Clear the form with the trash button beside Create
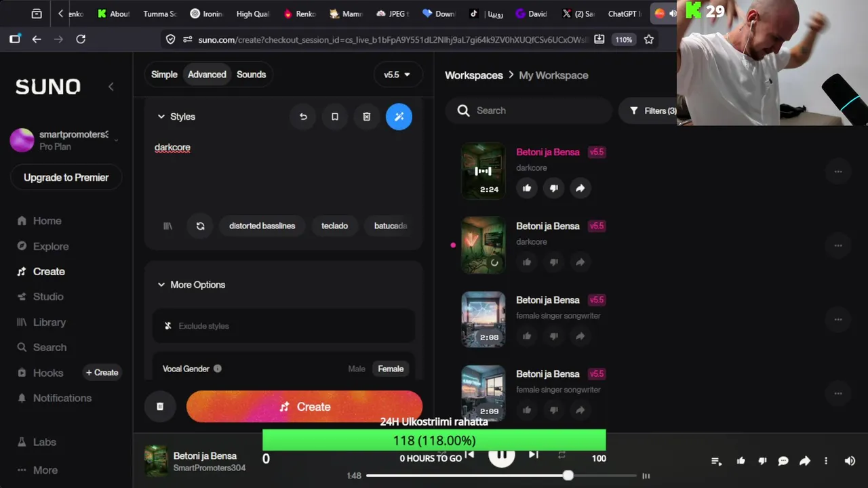The width and height of the screenshot is (868, 488). (x=160, y=407)
